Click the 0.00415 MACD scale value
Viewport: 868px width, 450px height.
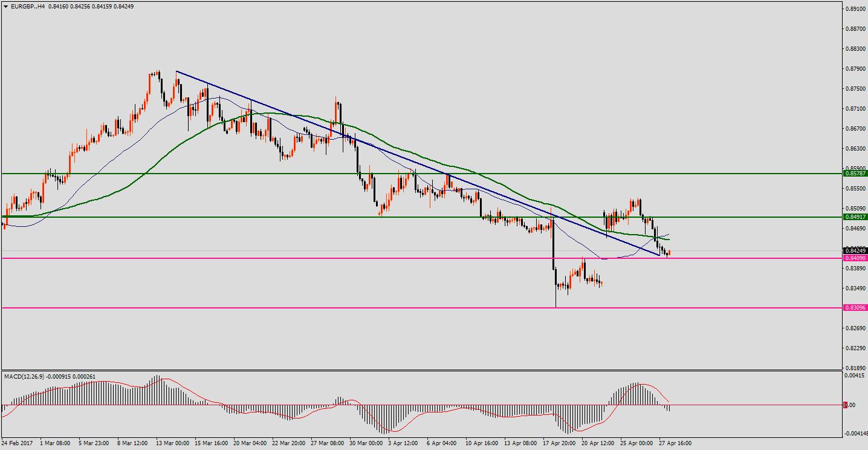(x=854, y=376)
